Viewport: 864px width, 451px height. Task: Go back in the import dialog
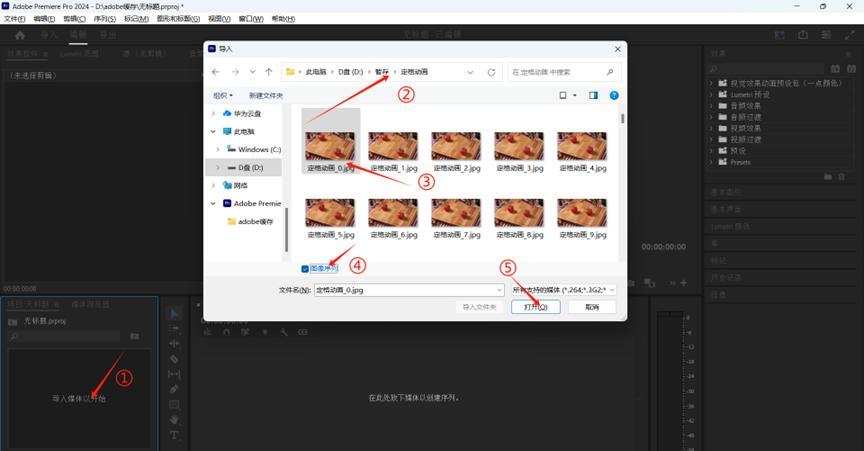pyautogui.click(x=215, y=72)
